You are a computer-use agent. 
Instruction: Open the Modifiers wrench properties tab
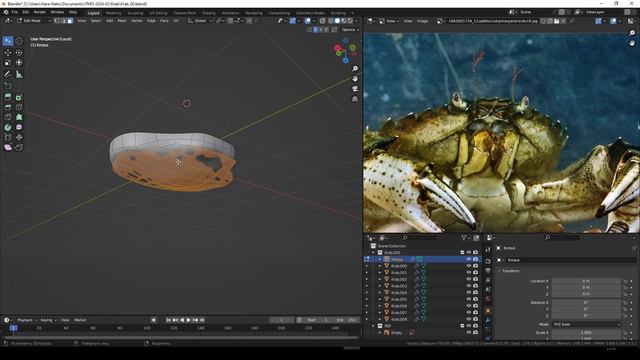[x=488, y=321]
